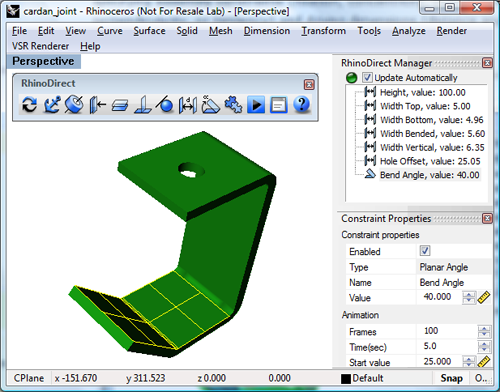
Task: Click the parallel planes constraint icon
Action: [x=120, y=105]
